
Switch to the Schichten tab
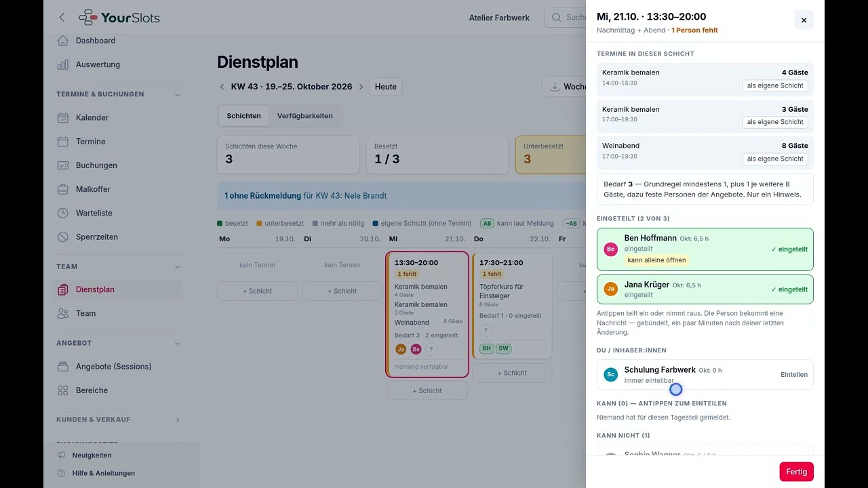click(x=243, y=116)
